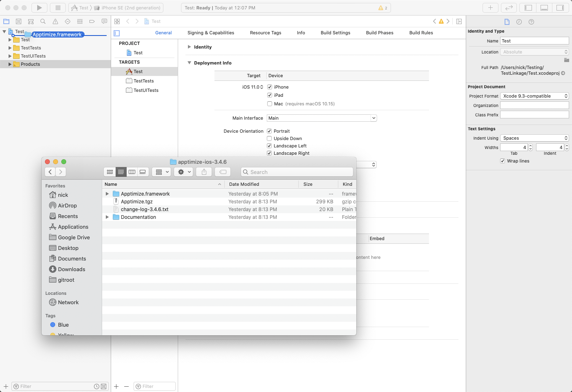Open Applications in Finder sidebar
The height and width of the screenshot is (392, 572).
coord(73,227)
